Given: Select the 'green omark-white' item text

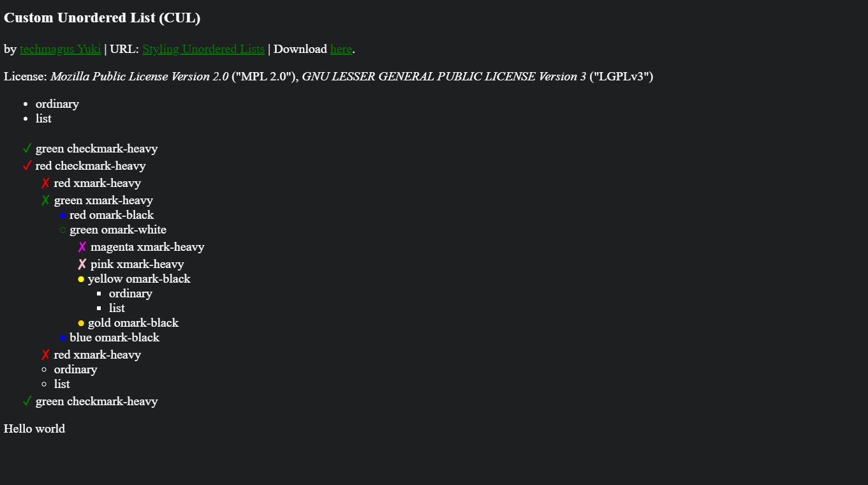Looking at the screenshot, I should tap(118, 230).
